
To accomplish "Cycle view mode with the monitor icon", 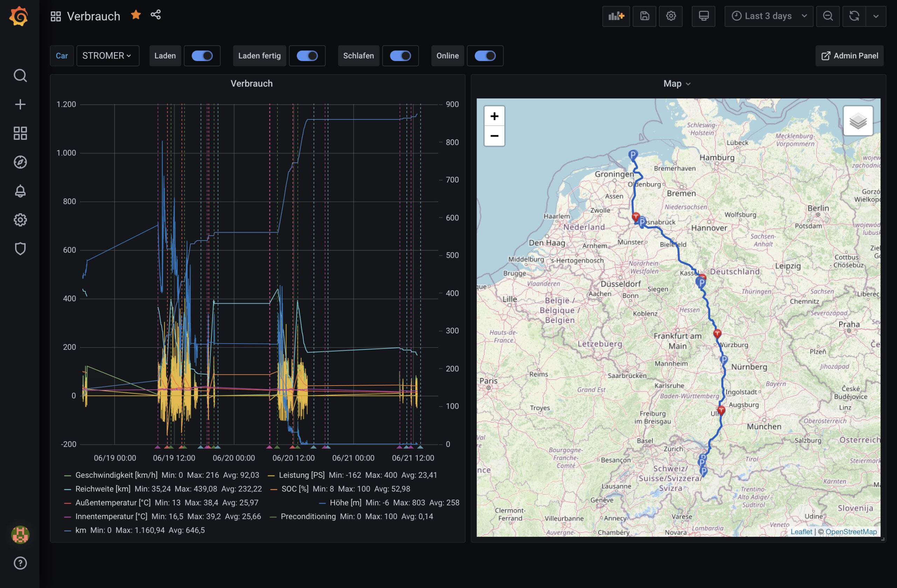I will pyautogui.click(x=703, y=16).
